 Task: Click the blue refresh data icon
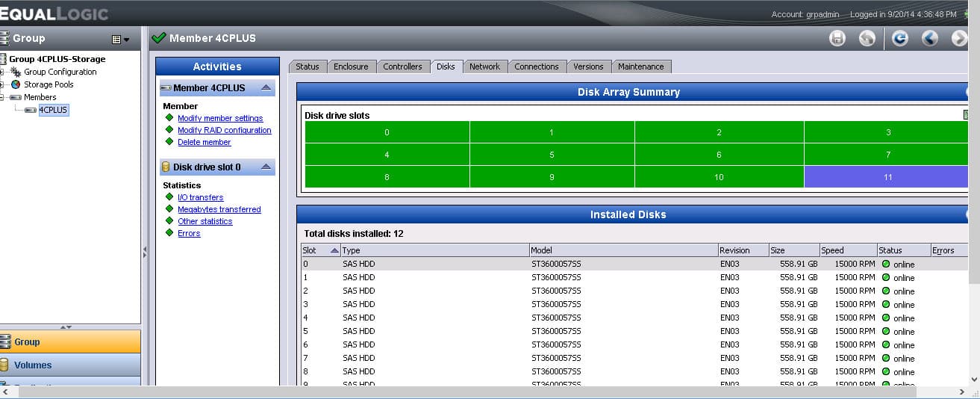pos(900,38)
